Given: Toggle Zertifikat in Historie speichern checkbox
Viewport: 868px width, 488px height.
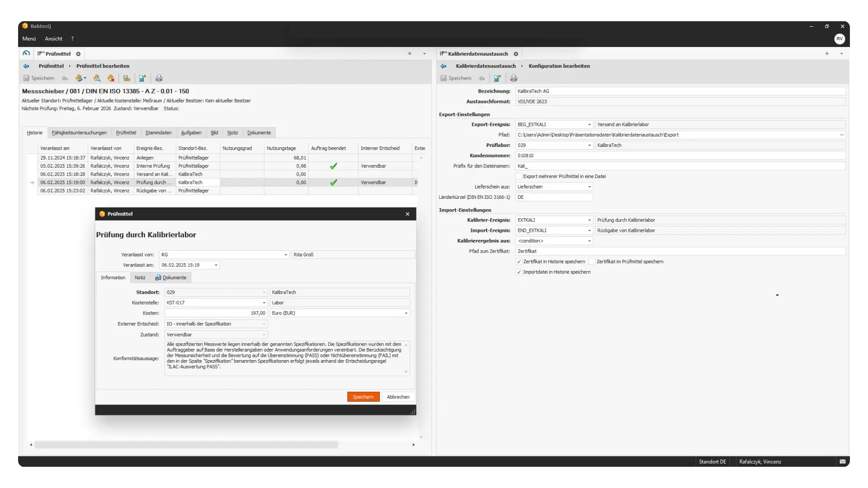Looking at the screenshot, I should tap(519, 262).
